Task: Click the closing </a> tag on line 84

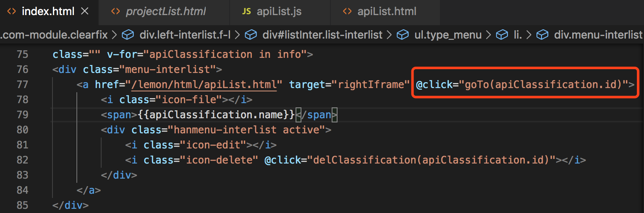Action: pyautogui.click(x=89, y=190)
